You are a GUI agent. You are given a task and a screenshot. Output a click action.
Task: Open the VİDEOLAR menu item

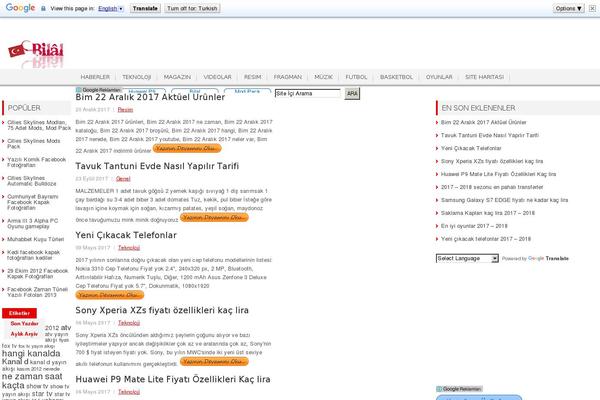[217, 77]
